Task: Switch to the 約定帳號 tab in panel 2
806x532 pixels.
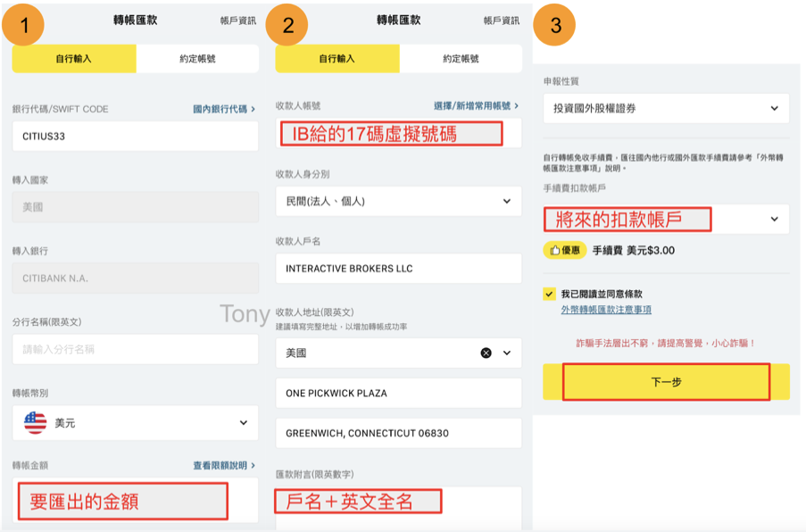Action: 460,58
